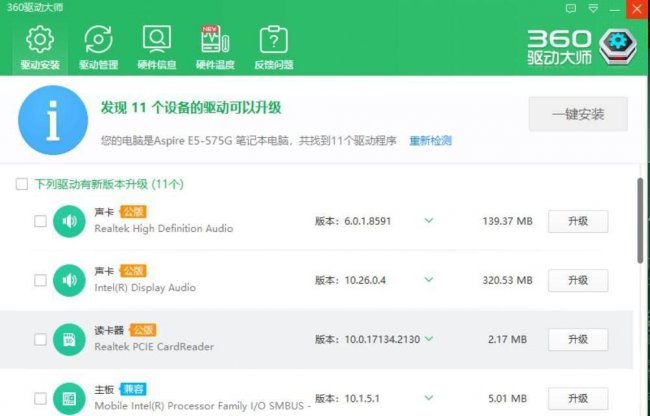Click the 5.01 MB size text
The width and height of the screenshot is (650, 416).
coord(507,399)
